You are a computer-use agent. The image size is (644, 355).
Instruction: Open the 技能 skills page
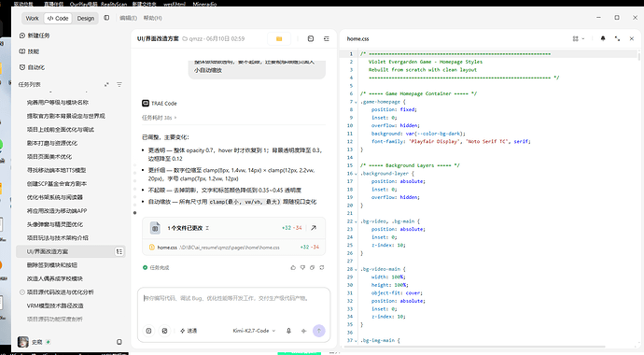click(29, 51)
